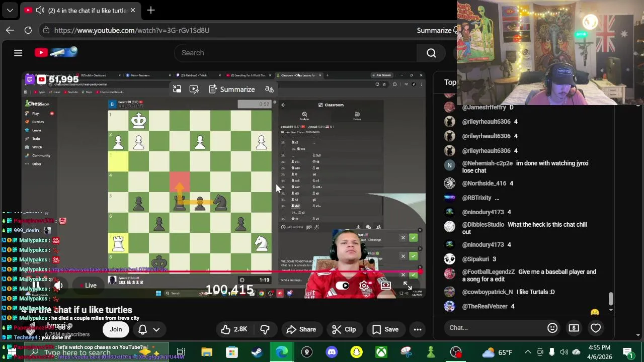644x362 pixels.
Task: Click @cowboypatrick_N avatar in chat
Action: 450,292
